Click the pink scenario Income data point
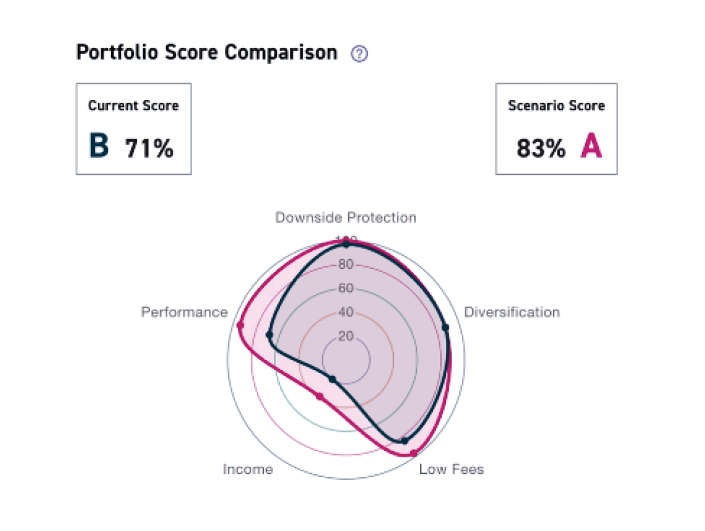 pyautogui.click(x=320, y=397)
